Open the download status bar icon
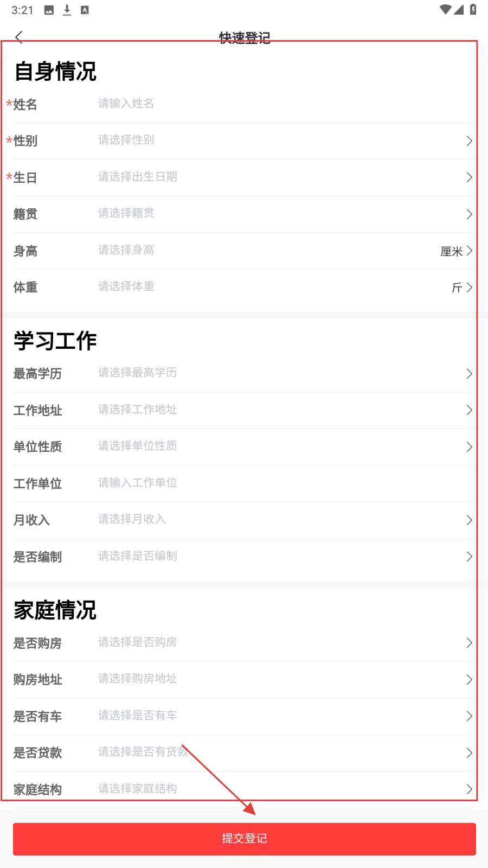This screenshot has width=488, height=868. [x=67, y=10]
